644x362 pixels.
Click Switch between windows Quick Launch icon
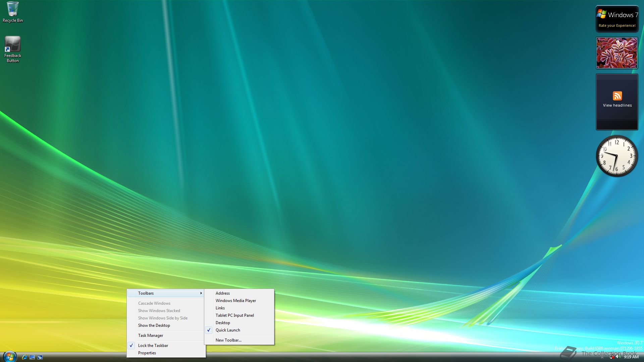coord(40,357)
